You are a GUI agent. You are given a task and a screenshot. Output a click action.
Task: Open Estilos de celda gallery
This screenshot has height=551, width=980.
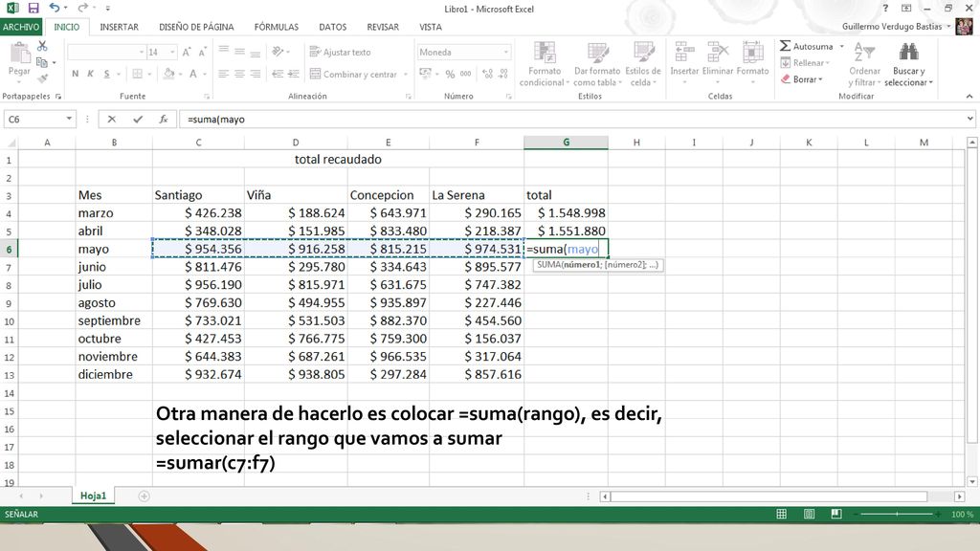[x=642, y=64]
